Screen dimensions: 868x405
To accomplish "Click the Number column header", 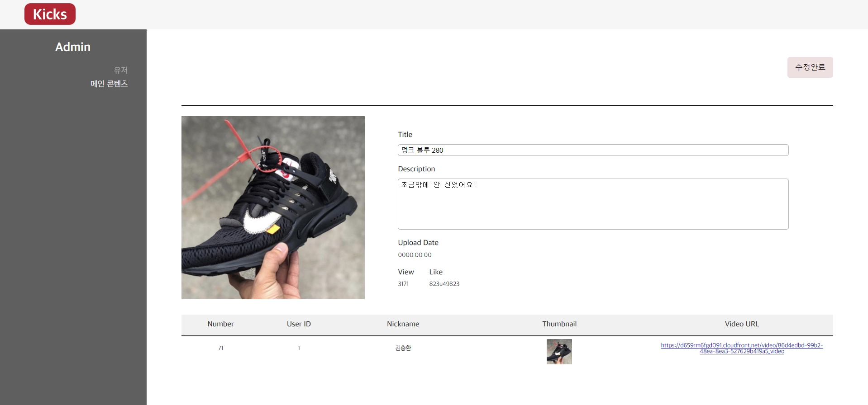I will [x=220, y=324].
